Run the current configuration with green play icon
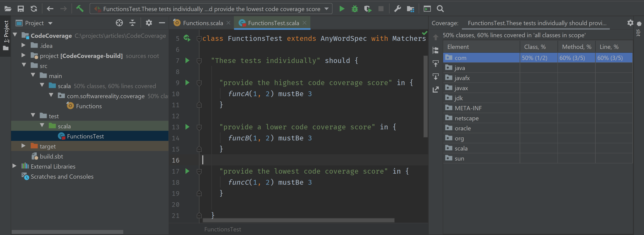644x235 pixels. click(342, 9)
